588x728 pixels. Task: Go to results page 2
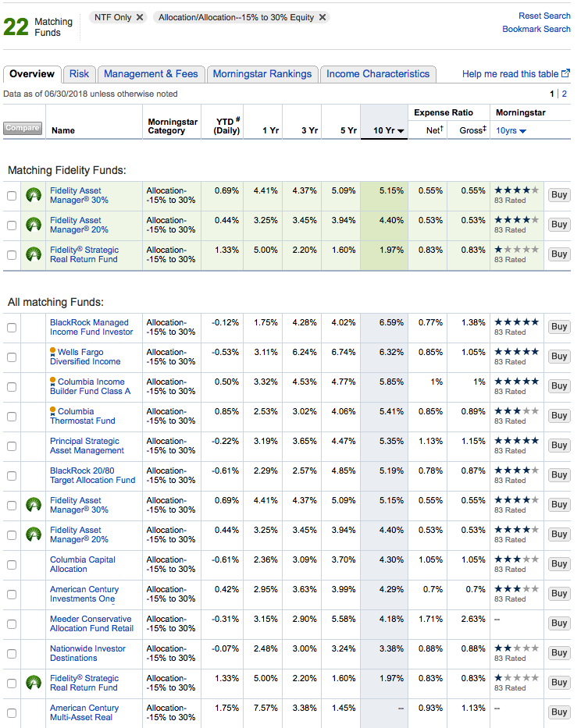coord(565,94)
